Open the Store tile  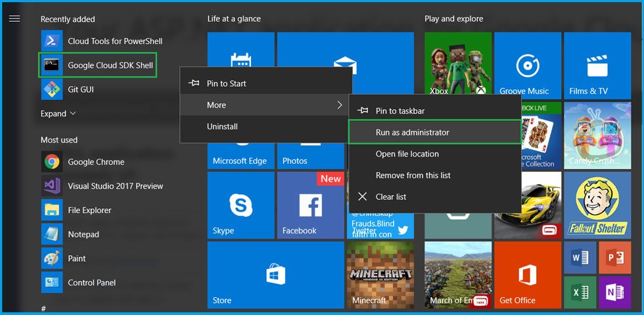coord(275,275)
